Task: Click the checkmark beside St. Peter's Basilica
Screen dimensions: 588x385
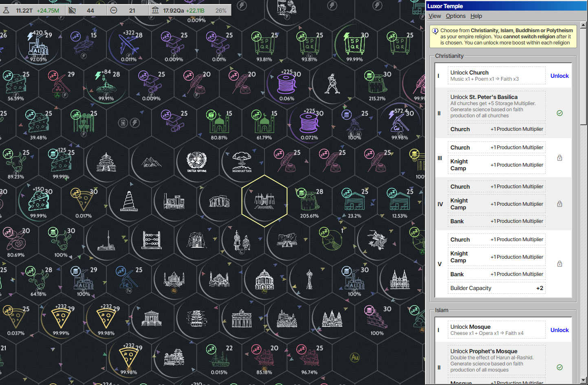Action: click(x=559, y=113)
